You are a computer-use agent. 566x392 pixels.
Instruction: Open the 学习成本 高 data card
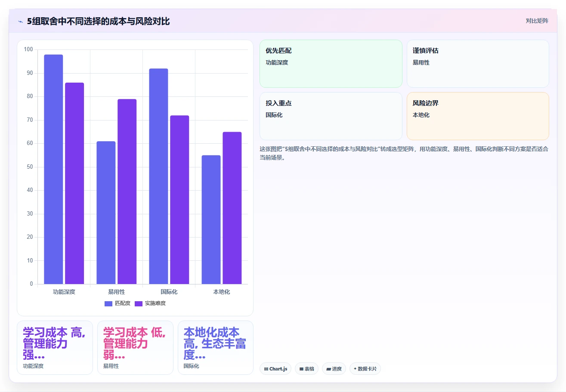55,348
